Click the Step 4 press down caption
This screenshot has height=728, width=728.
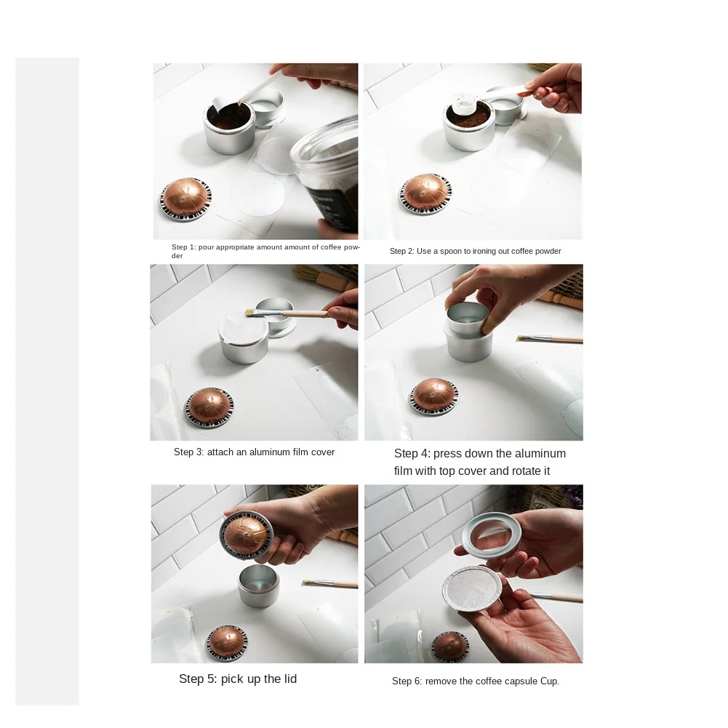pyautogui.click(x=479, y=462)
